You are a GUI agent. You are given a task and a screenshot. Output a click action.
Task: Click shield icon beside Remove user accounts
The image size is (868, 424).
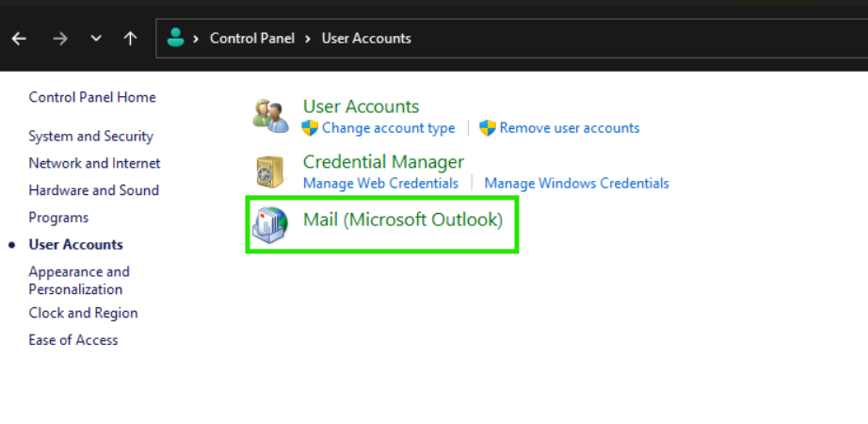(x=487, y=128)
